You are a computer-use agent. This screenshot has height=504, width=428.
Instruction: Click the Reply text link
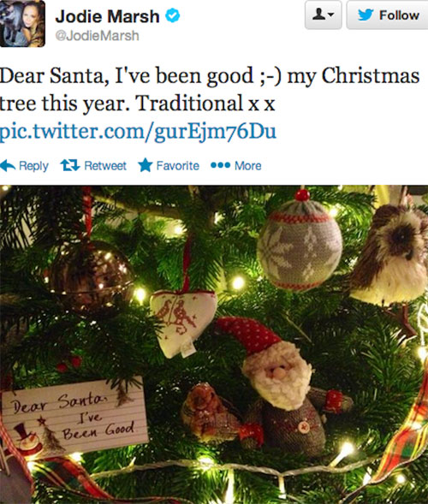(33, 166)
